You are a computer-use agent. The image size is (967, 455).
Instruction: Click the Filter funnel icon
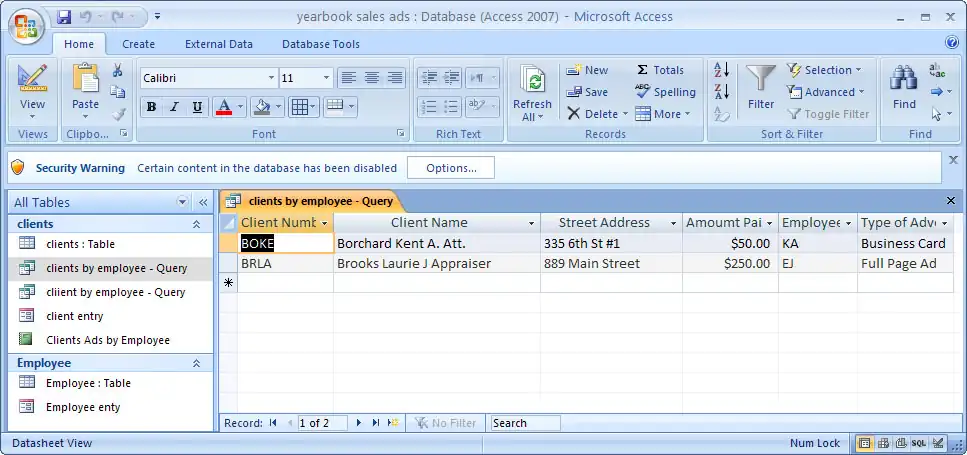click(761, 80)
